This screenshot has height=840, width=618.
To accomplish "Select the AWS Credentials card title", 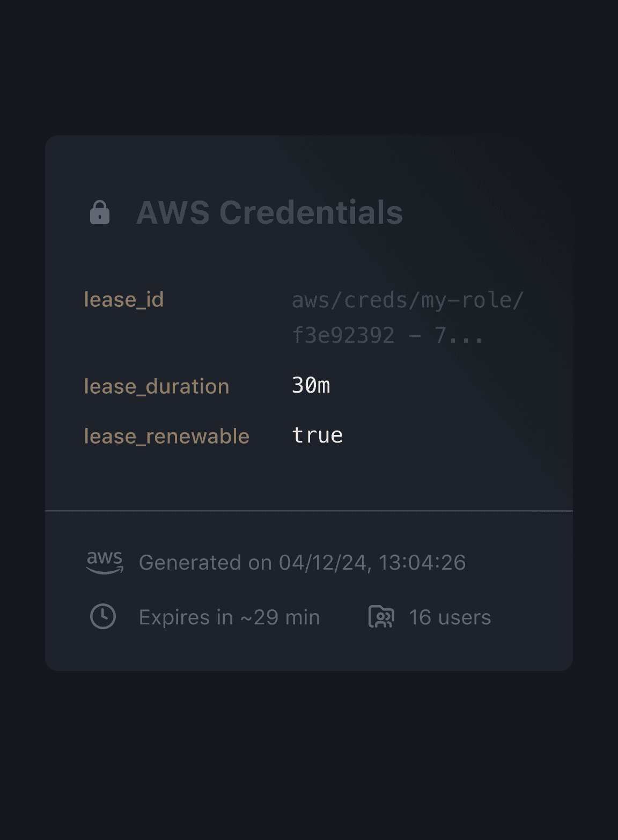I will (269, 212).
